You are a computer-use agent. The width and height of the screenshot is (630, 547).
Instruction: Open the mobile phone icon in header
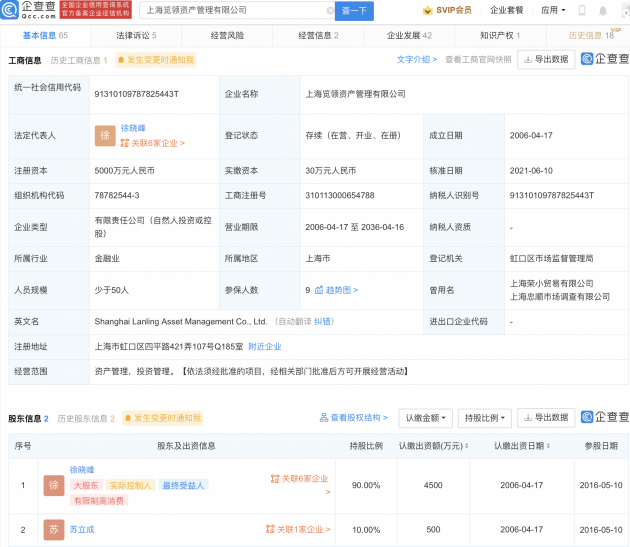point(582,10)
